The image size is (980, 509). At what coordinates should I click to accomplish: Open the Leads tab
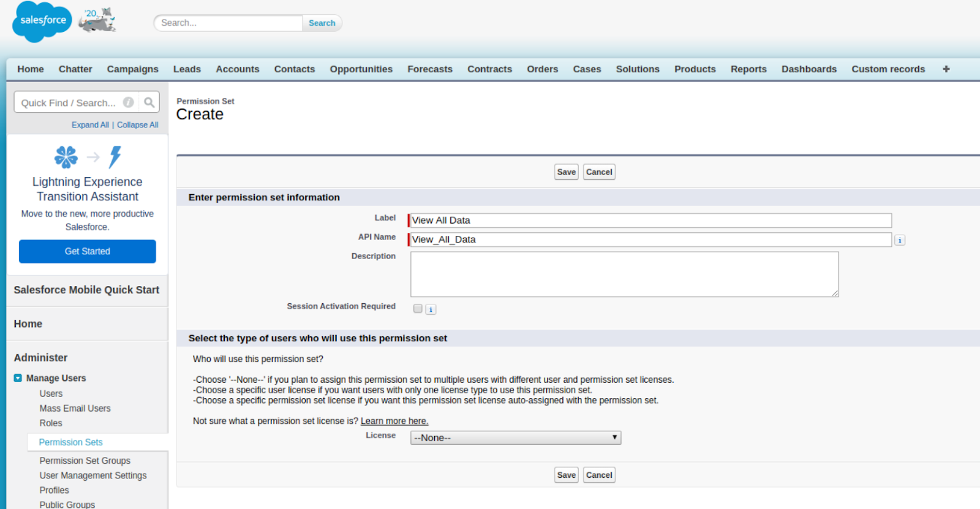click(187, 69)
